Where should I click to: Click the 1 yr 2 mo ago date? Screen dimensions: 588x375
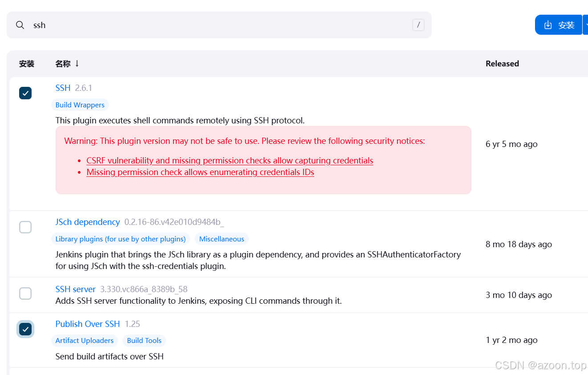pos(511,340)
